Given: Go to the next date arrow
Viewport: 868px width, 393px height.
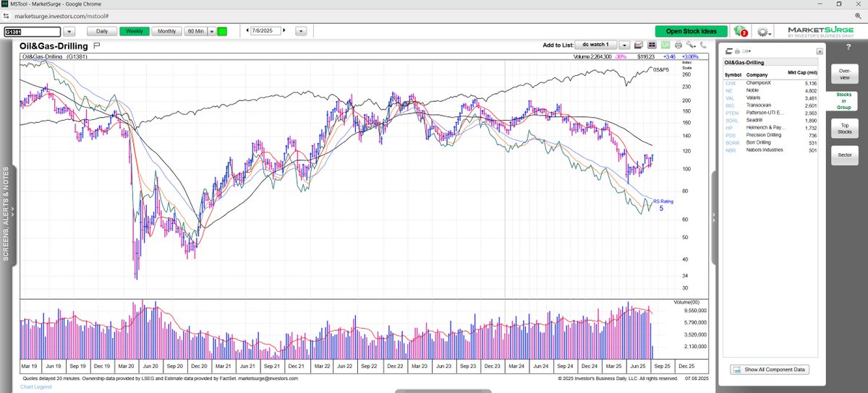Looking at the screenshot, I should [x=284, y=31].
